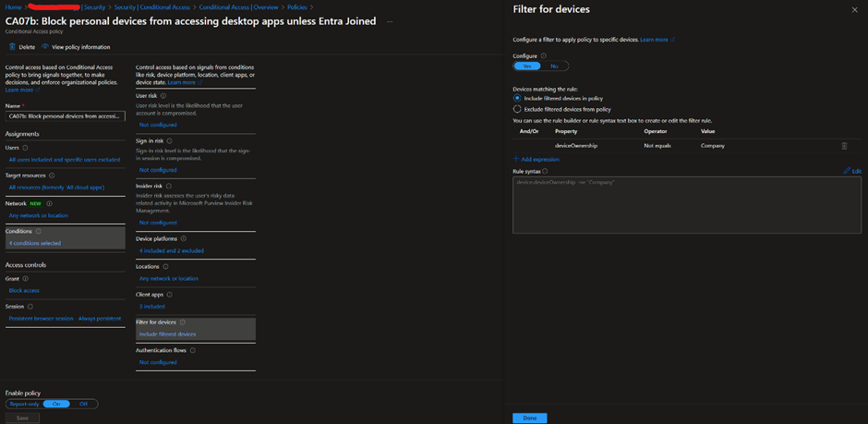This screenshot has width=868, height=424.
Task: Click the policy Name input field
Action: click(x=66, y=116)
